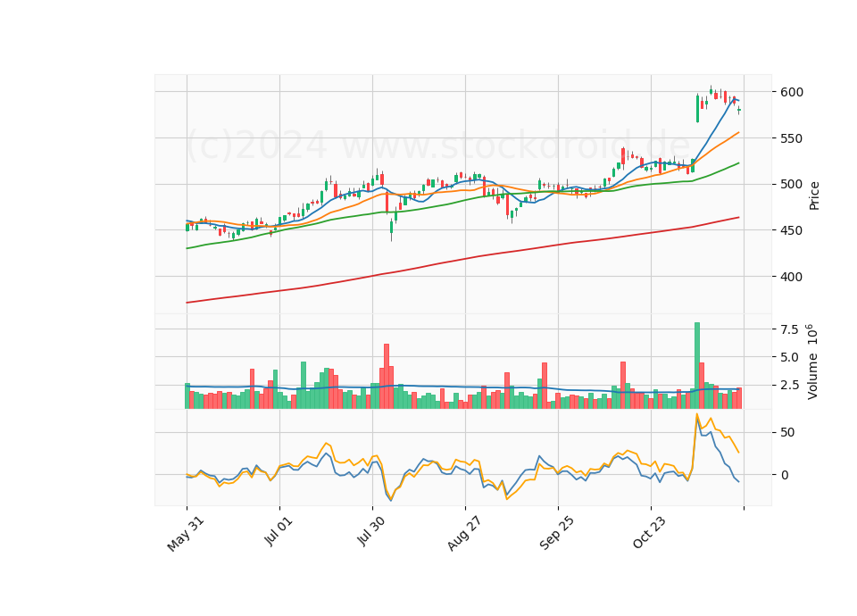Click the 0 oscillator tick label
This screenshot has height=616, width=857.
tap(785, 475)
